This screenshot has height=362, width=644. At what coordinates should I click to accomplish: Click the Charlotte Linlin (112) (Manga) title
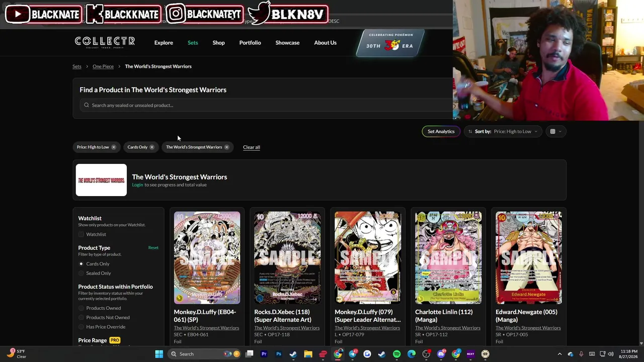coord(444,316)
